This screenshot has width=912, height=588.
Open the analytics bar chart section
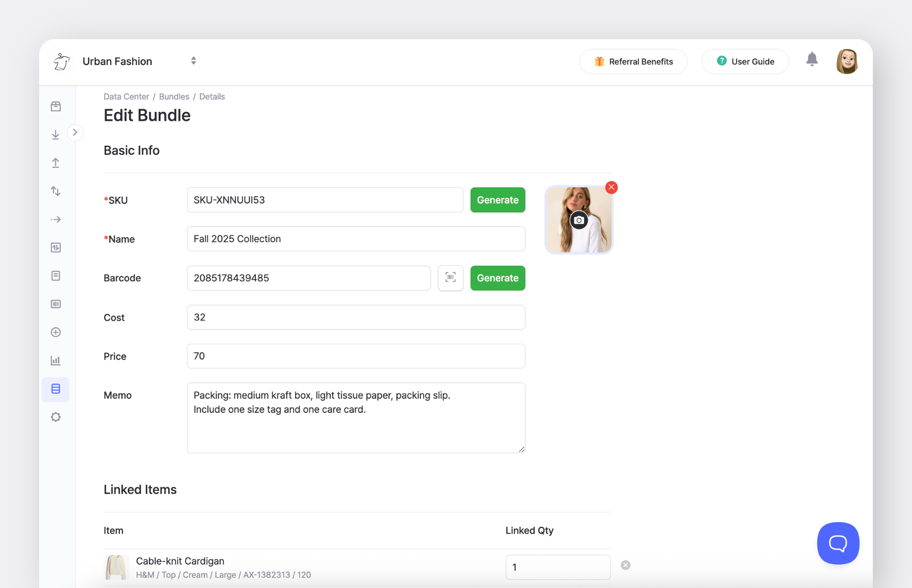pos(56,361)
